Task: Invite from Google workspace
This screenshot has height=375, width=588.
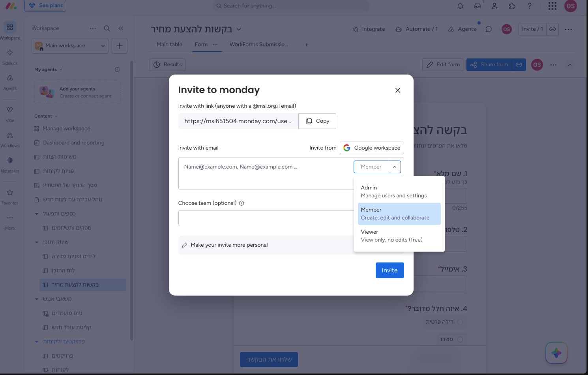Action: pyautogui.click(x=372, y=148)
